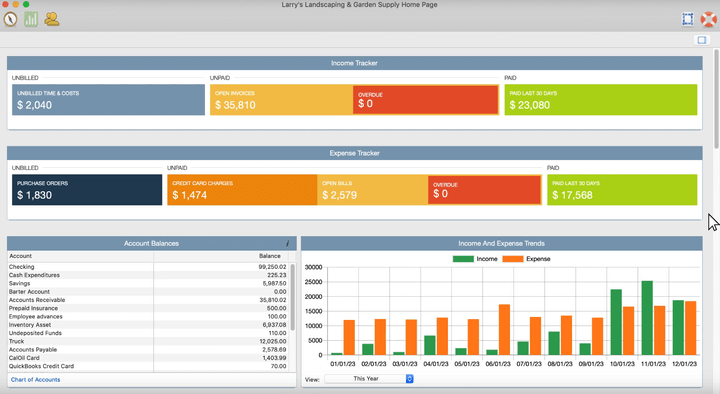
Task: Click the red Overdue tile in Income Tracker
Action: [426, 100]
